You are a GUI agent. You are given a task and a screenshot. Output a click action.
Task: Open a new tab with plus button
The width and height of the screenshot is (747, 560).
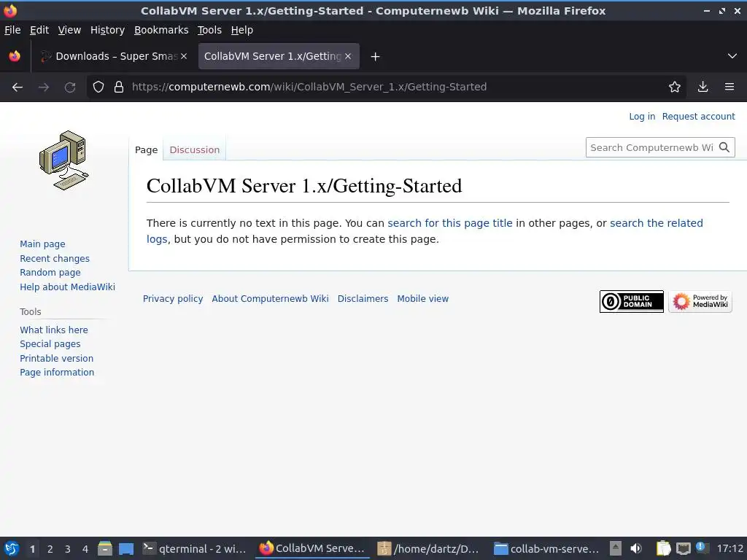point(375,57)
